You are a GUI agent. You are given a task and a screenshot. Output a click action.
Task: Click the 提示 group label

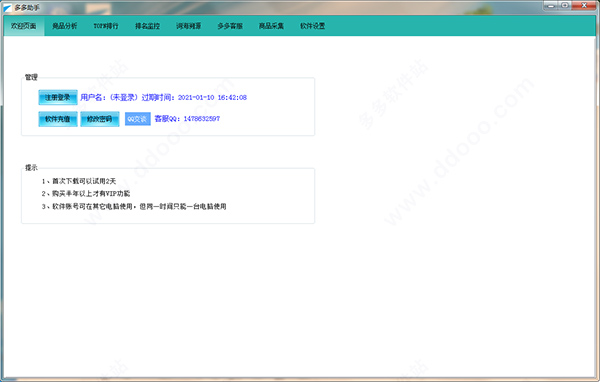click(x=31, y=168)
